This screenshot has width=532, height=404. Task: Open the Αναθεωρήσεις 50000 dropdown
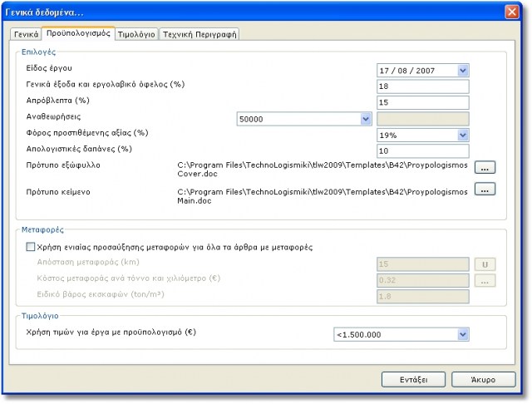click(x=365, y=119)
